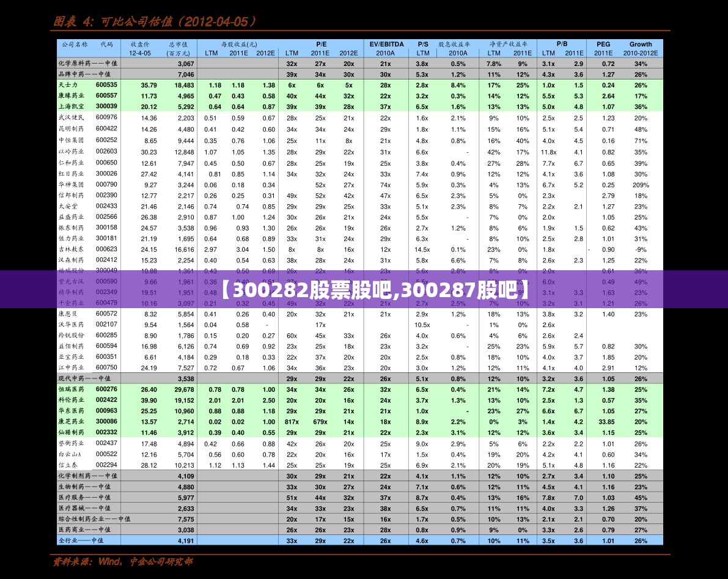This screenshot has width=728, height=579.
Task: Click stock code 002412 cell
Action: (x=106, y=260)
